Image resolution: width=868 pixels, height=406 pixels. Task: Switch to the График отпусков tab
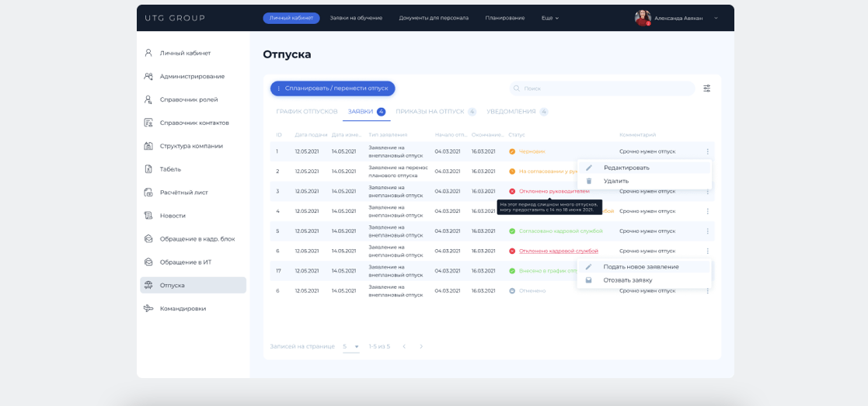tap(306, 112)
